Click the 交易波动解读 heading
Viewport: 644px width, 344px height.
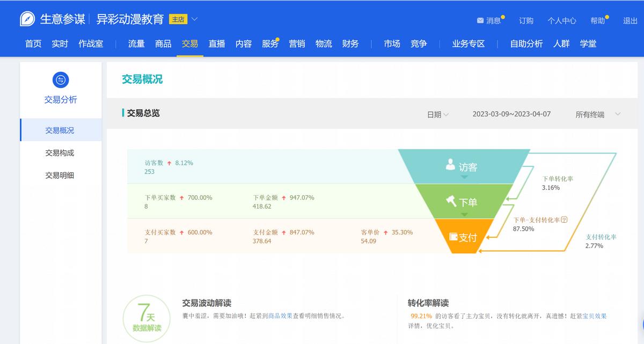pos(207,303)
